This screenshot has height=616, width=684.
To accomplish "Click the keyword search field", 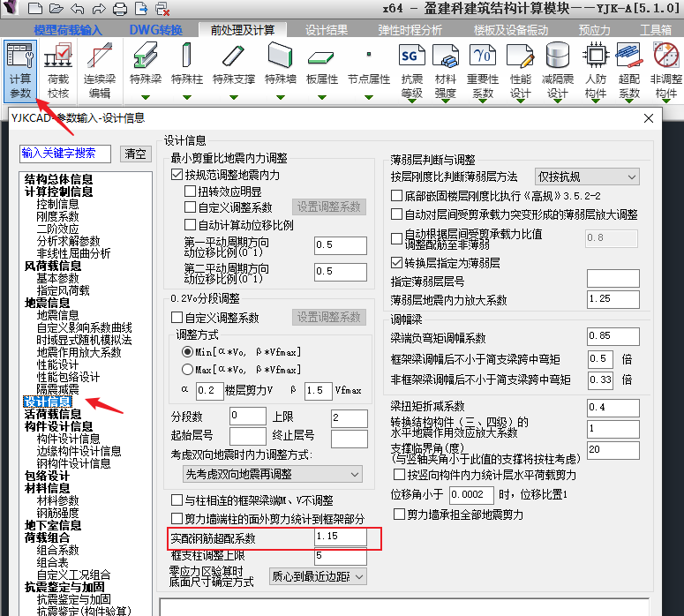I will 65,154.
